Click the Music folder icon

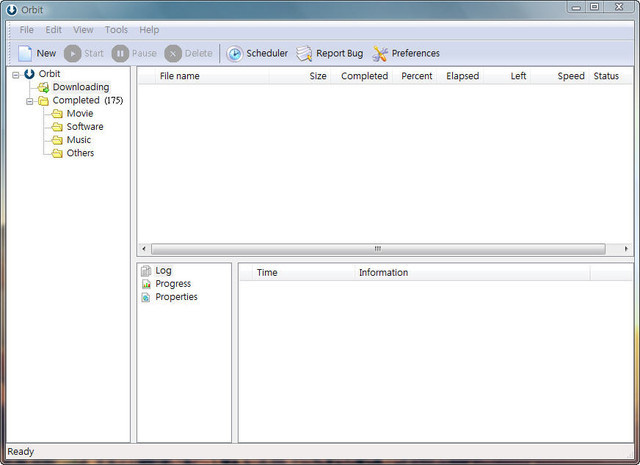[57, 140]
